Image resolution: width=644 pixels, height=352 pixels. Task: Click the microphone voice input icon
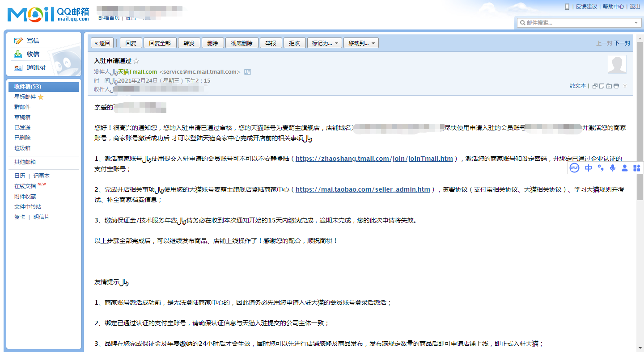[613, 168]
